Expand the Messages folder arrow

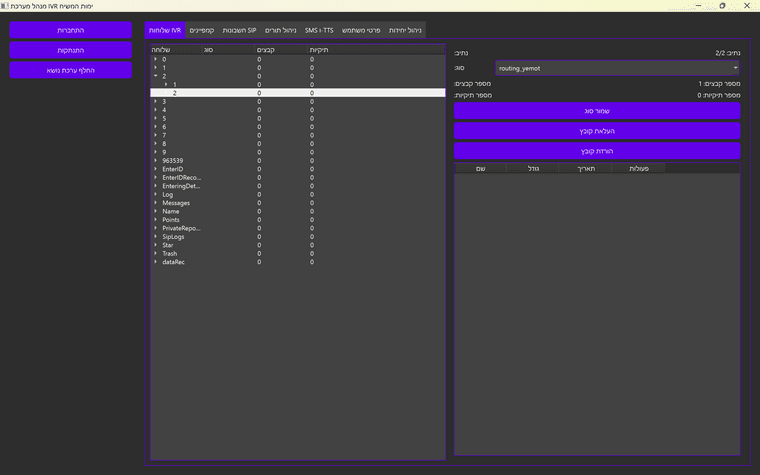(156, 203)
